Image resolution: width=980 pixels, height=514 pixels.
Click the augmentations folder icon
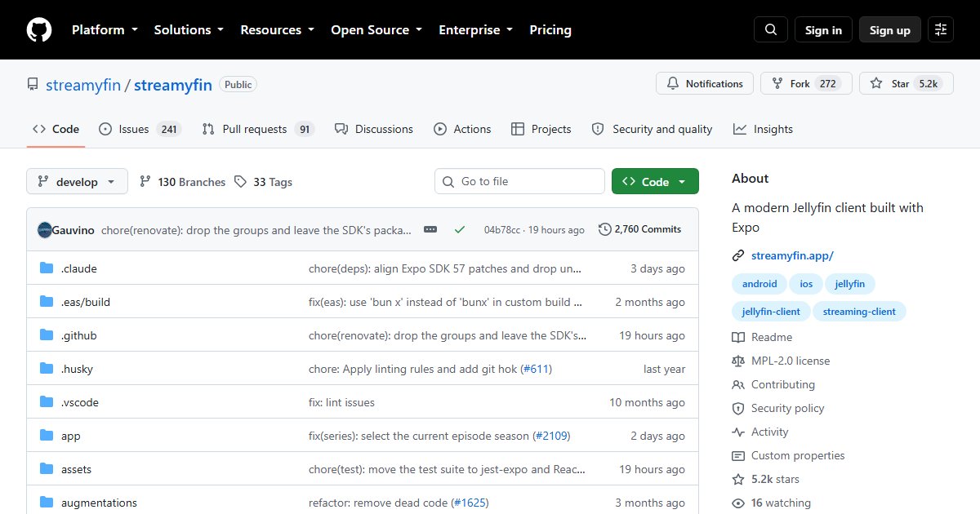[47, 503]
